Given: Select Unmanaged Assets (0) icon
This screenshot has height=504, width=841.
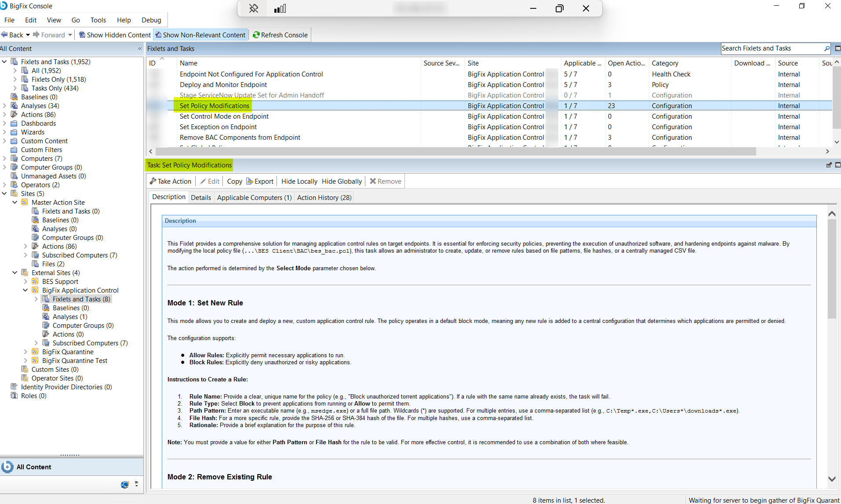Looking at the screenshot, I should coord(14,176).
